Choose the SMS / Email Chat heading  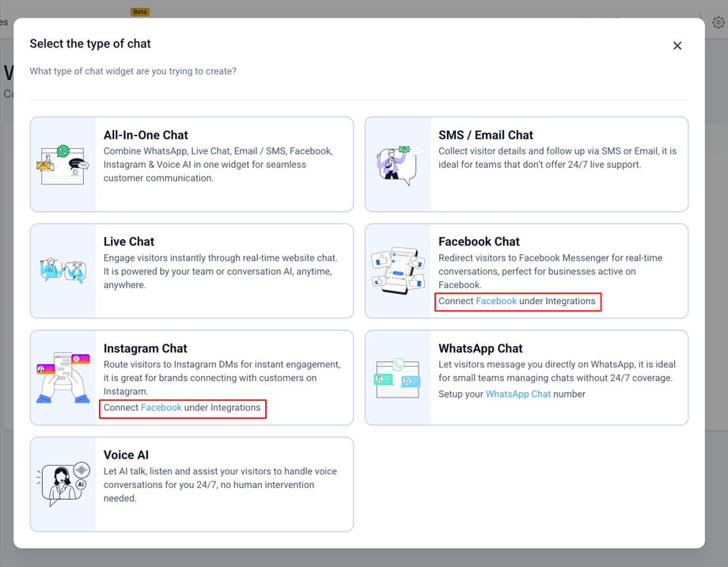(486, 135)
